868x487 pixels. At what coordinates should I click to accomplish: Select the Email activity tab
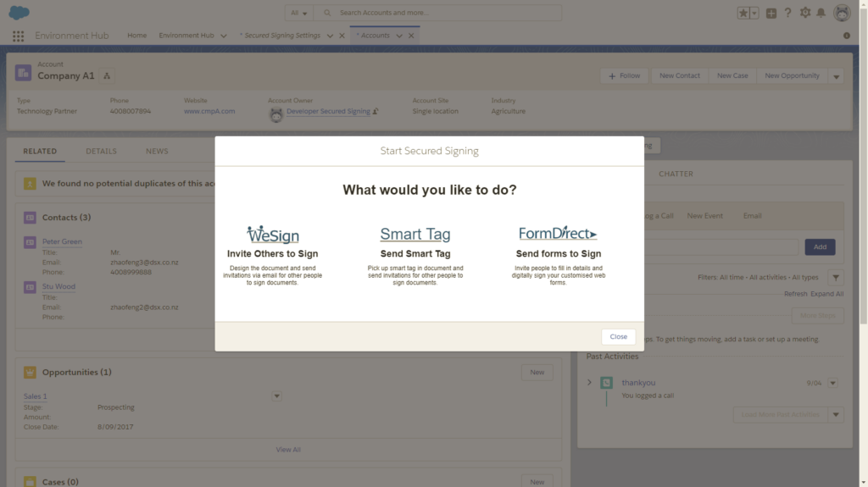753,216
